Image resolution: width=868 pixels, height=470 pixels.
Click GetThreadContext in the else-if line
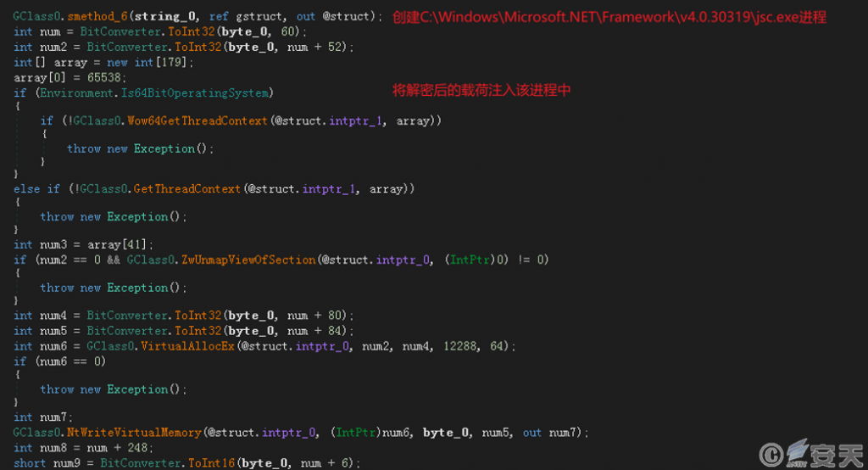(x=186, y=189)
